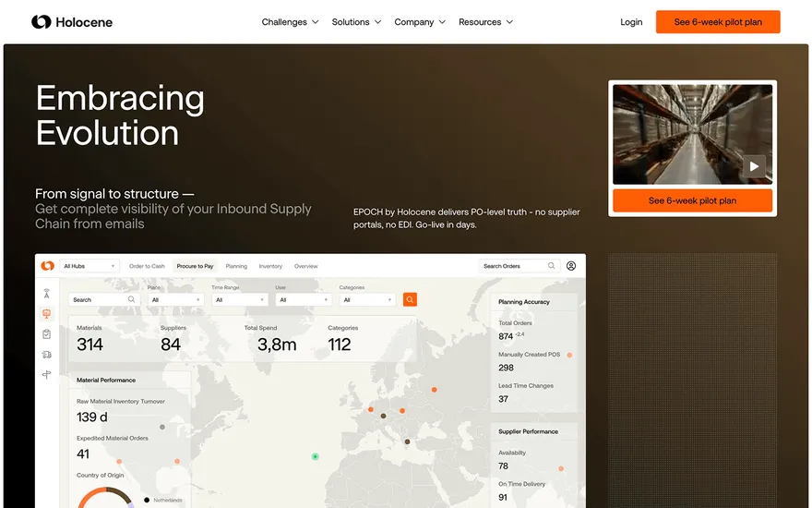Expand the Challenges menu
812x508 pixels.
tap(290, 22)
